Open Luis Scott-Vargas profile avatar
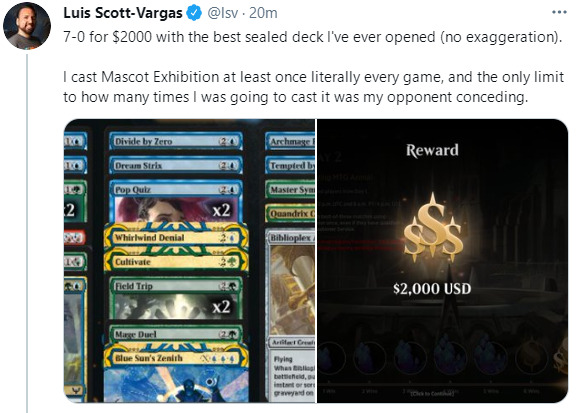Screen dimensions: 576x413 pyautogui.click(x=27, y=26)
